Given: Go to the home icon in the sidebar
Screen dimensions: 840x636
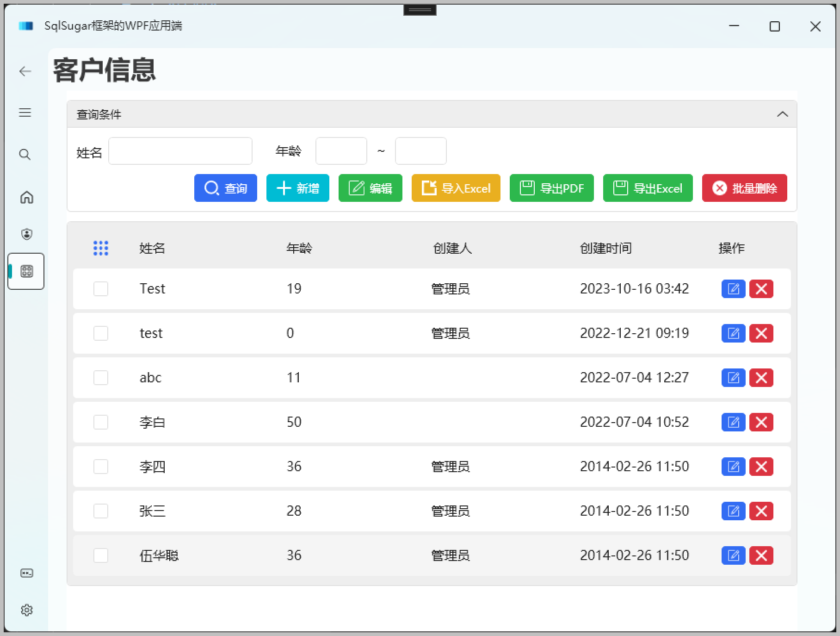Looking at the screenshot, I should point(26,197).
